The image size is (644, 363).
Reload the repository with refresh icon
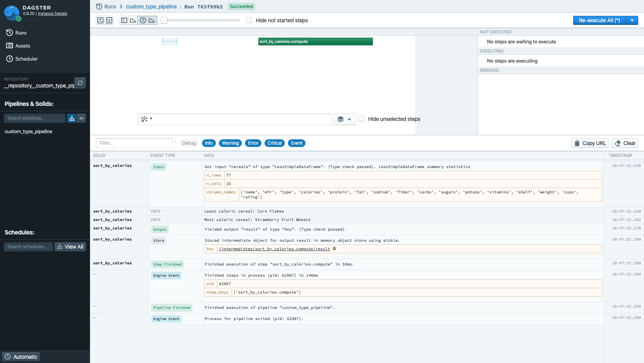point(80,83)
